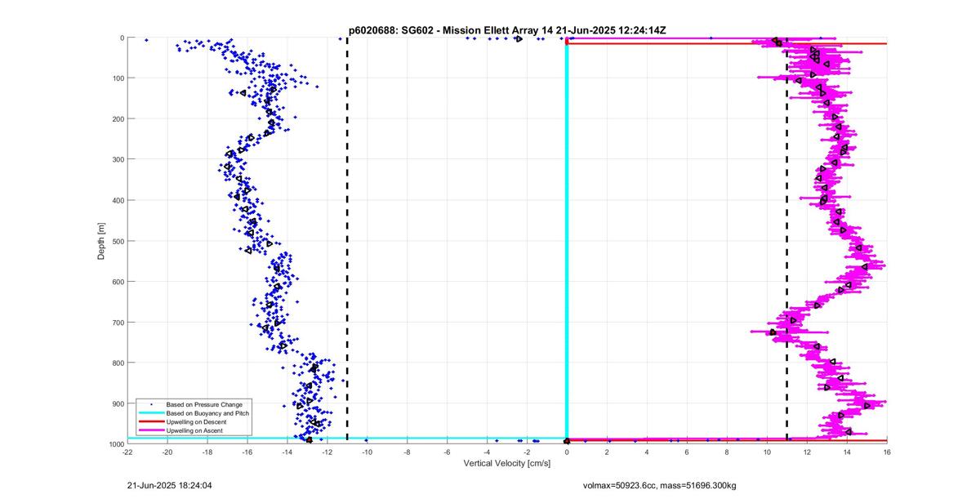Click the x-axis tick label '-18'
The width and height of the screenshot is (980, 499).
[207, 452]
